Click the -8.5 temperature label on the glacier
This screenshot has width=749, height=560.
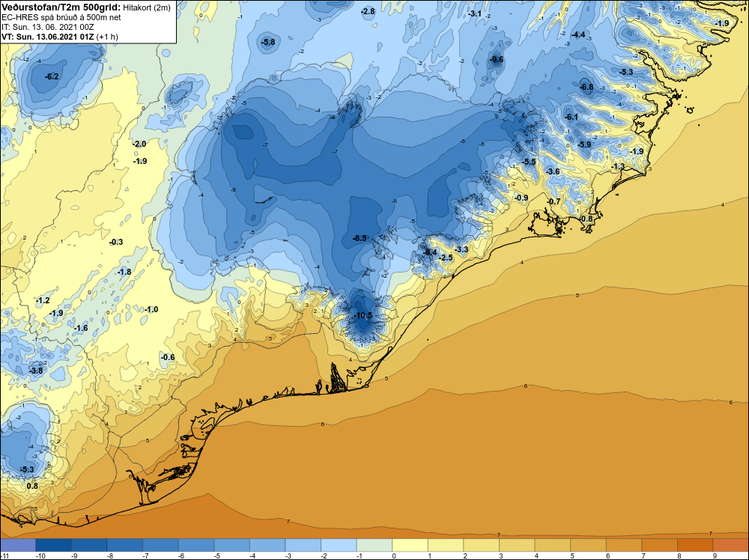360,238
